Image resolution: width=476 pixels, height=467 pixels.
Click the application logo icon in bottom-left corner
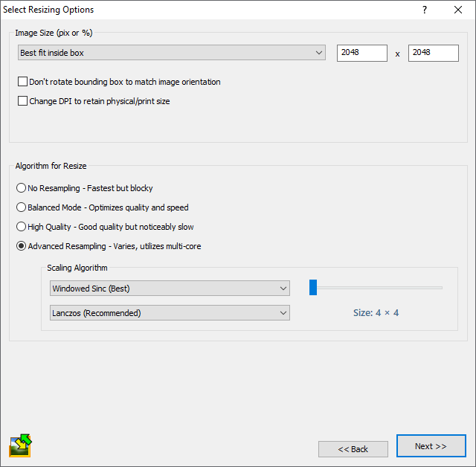[20, 445]
